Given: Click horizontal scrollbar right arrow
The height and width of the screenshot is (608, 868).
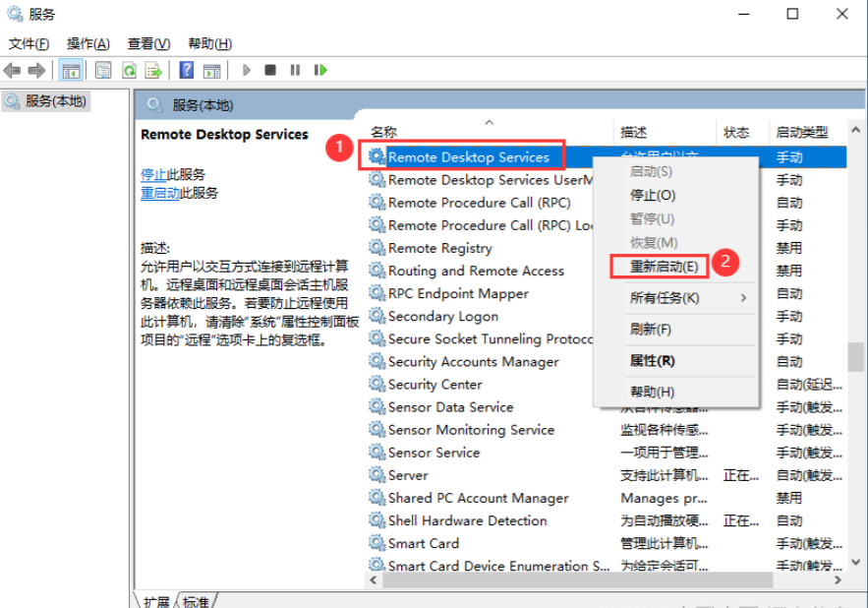Looking at the screenshot, I should [x=839, y=580].
